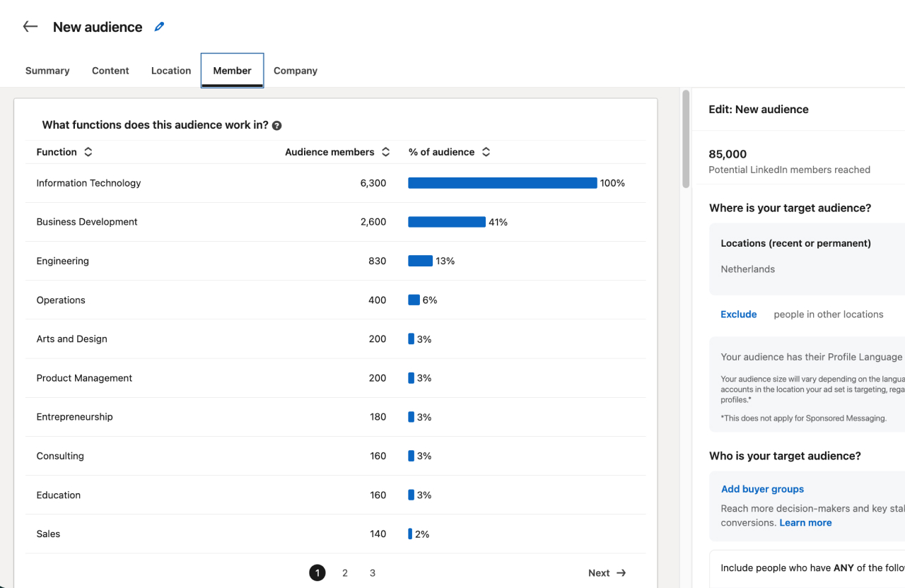Click the Operations function label
The height and width of the screenshot is (588, 905).
point(61,300)
